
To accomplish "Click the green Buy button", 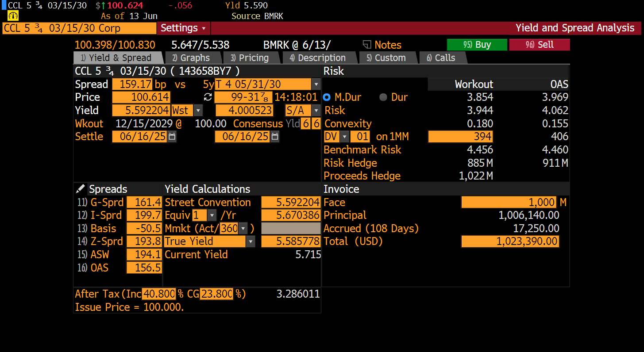I will 477,45.
